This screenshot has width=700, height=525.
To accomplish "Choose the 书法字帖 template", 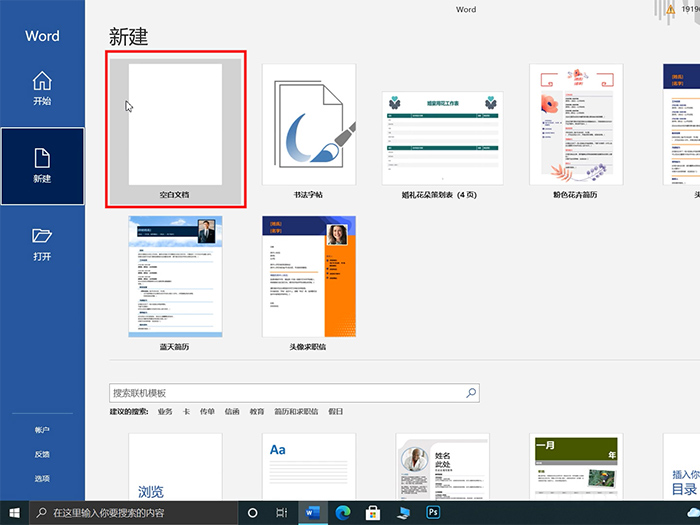I will pyautogui.click(x=309, y=125).
